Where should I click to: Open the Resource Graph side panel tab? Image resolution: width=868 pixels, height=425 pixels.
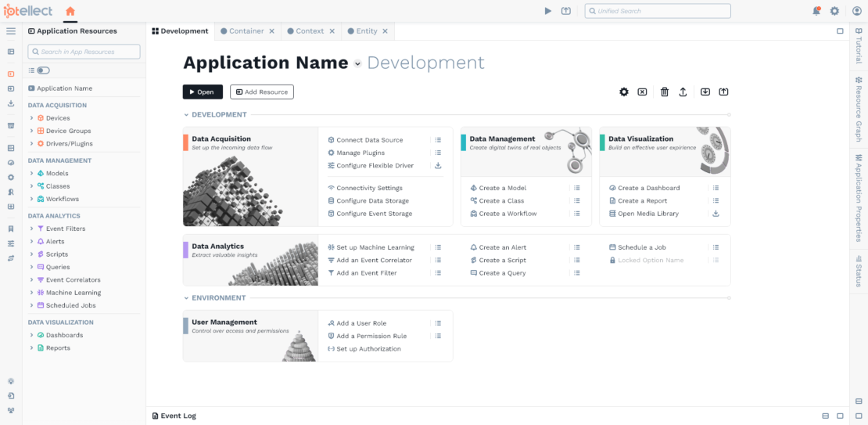(x=859, y=109)
